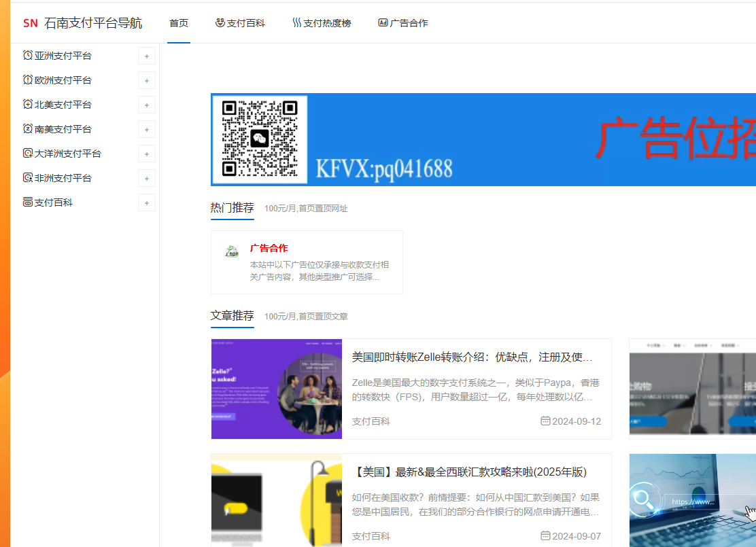Open the red 广告合作 card link
Viewport: 756px width, 547px height.
269,248
